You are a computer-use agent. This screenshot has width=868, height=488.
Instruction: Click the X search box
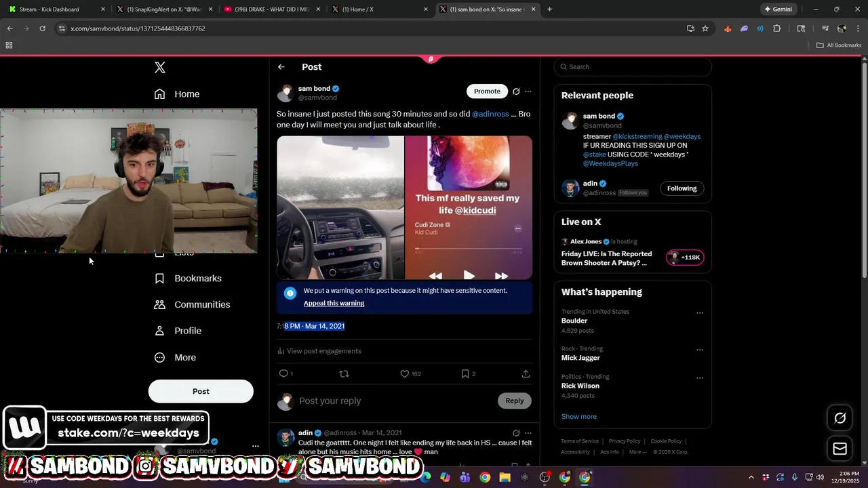click(633, 66)
